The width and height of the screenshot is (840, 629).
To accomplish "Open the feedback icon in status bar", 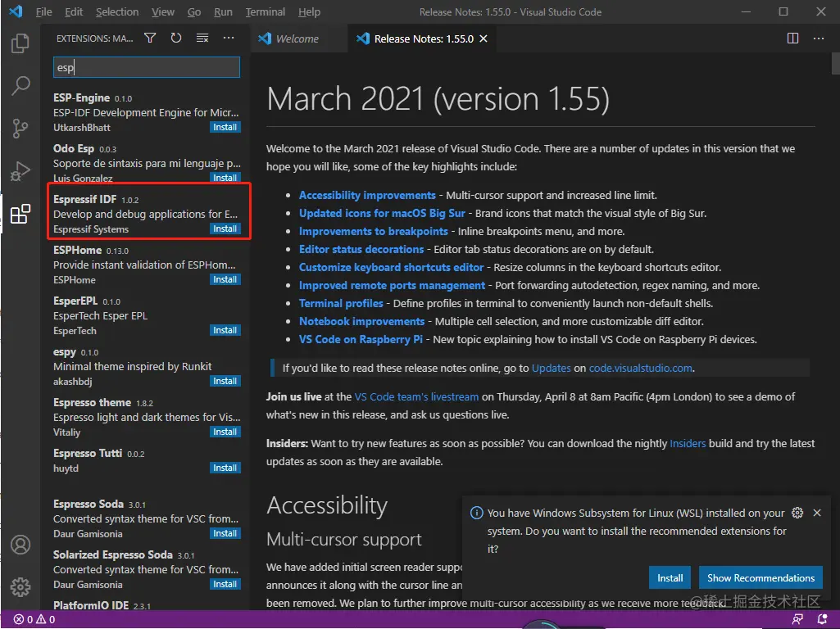I will 797,619.
